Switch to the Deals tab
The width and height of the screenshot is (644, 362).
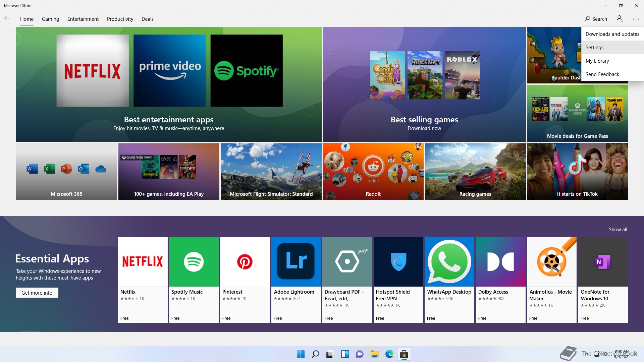pyautogui.click(x=148, y=19)
